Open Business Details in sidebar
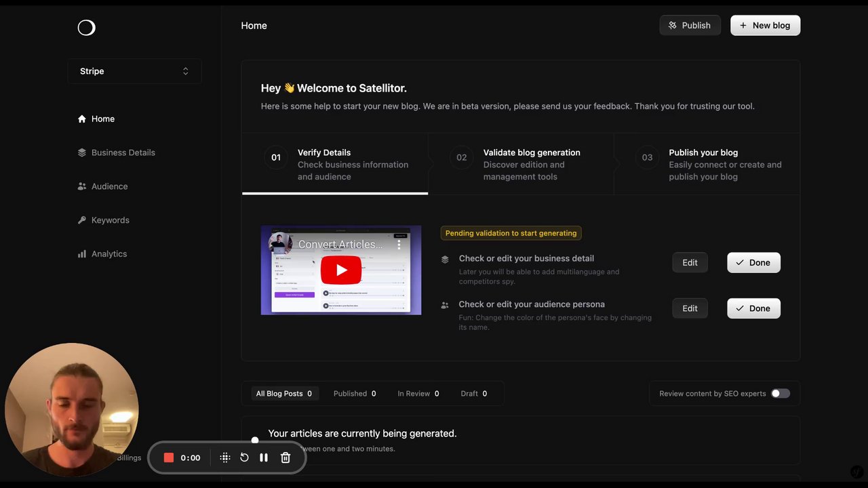The width and height of the screenshot is (868, 488). 117,152
